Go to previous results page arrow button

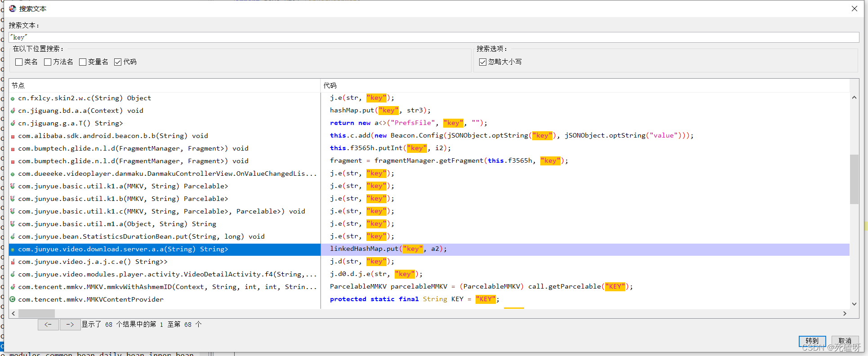48,325
